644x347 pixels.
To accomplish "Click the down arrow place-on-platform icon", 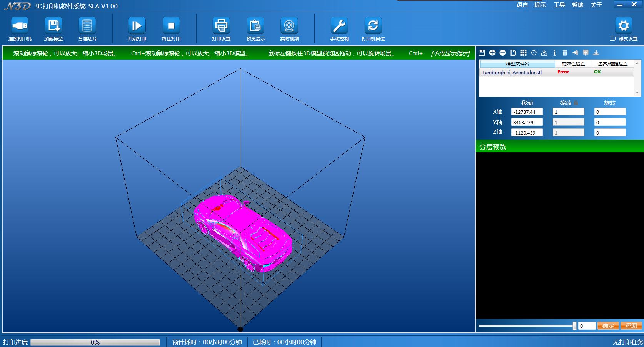I will pyautogui.click(x=596, y=53).
